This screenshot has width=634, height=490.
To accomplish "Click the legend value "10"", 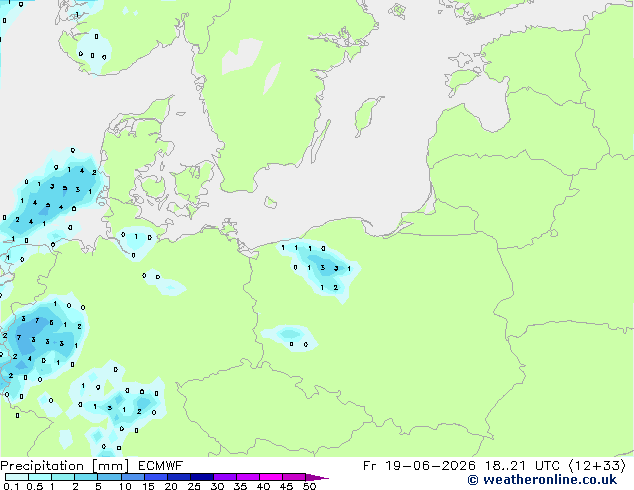I will click(x=125, y=486).
